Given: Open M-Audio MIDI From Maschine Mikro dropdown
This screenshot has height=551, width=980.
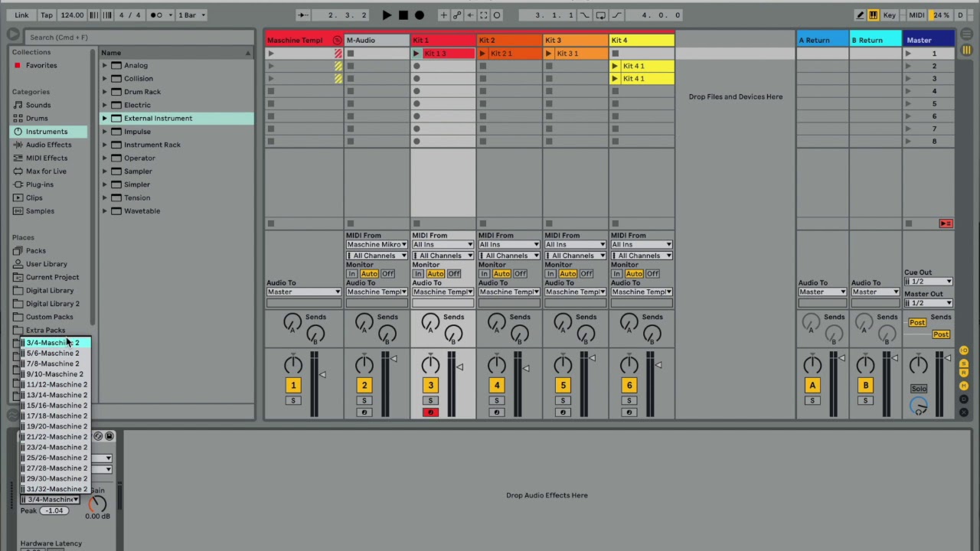Looking at the screenshot, I should click(x=377, y=245).
